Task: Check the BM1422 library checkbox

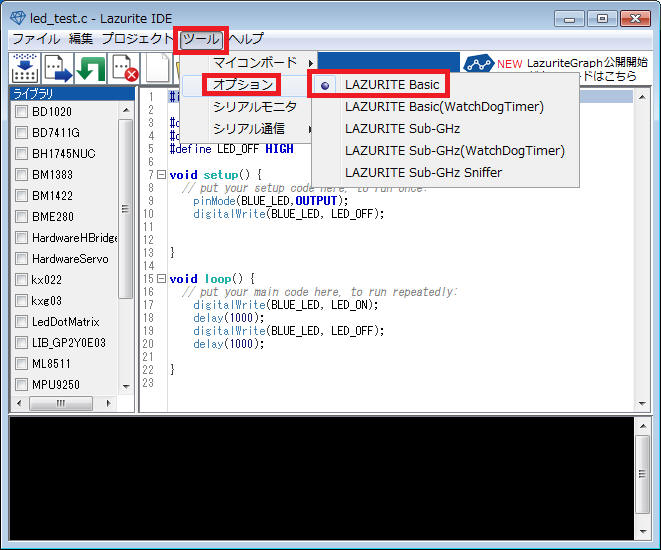Action: tap(21, 196)
